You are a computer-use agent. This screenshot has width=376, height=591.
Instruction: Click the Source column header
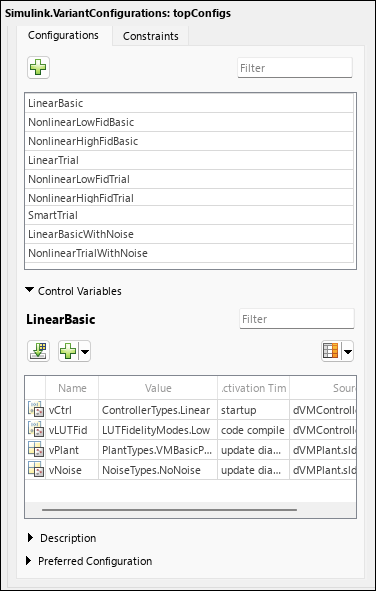323,388
